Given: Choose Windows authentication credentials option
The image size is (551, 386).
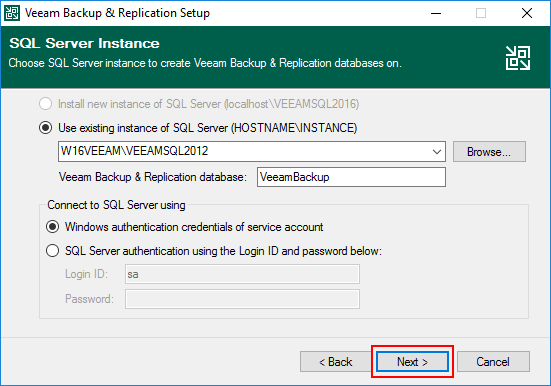Looking at the screenshot, I should point(52,227).
